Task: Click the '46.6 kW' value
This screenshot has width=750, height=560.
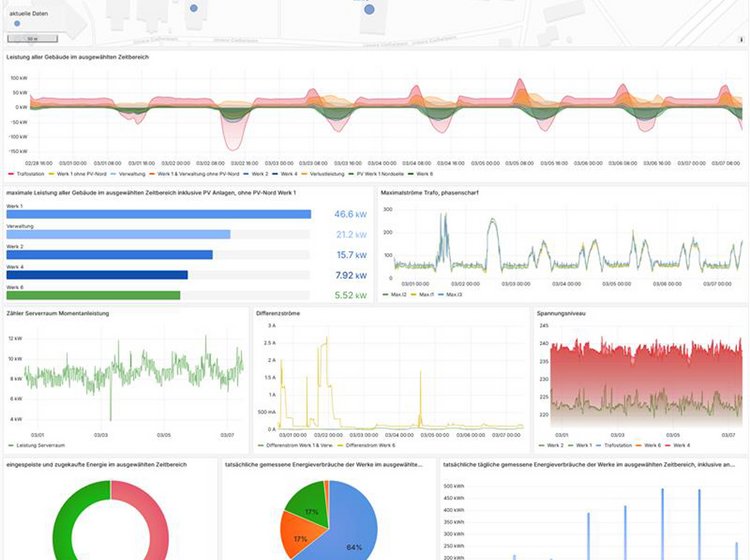Action: [351, 214]
